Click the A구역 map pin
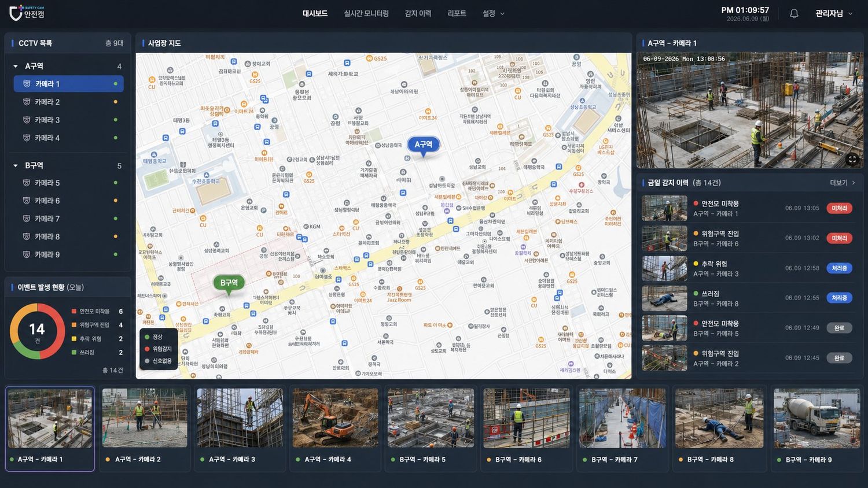Screen dimensions: 868x488 [424, 145]
